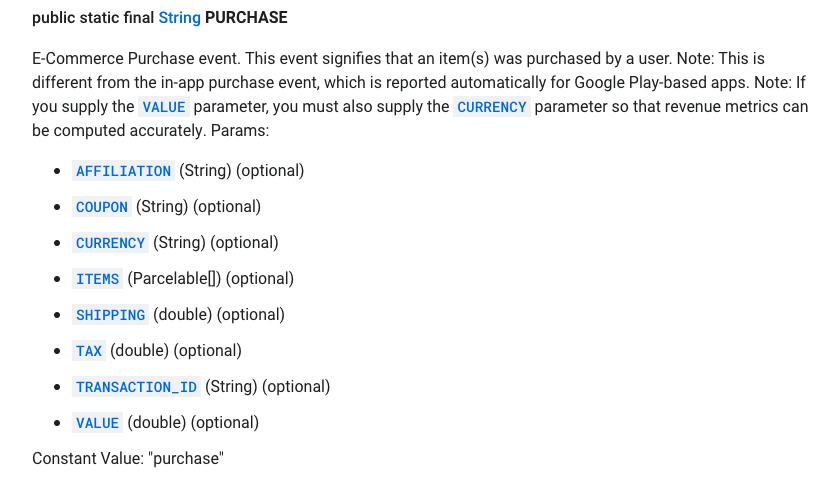
Task: Click (optional) text beside TAX
Action: [x=208, y=351]
